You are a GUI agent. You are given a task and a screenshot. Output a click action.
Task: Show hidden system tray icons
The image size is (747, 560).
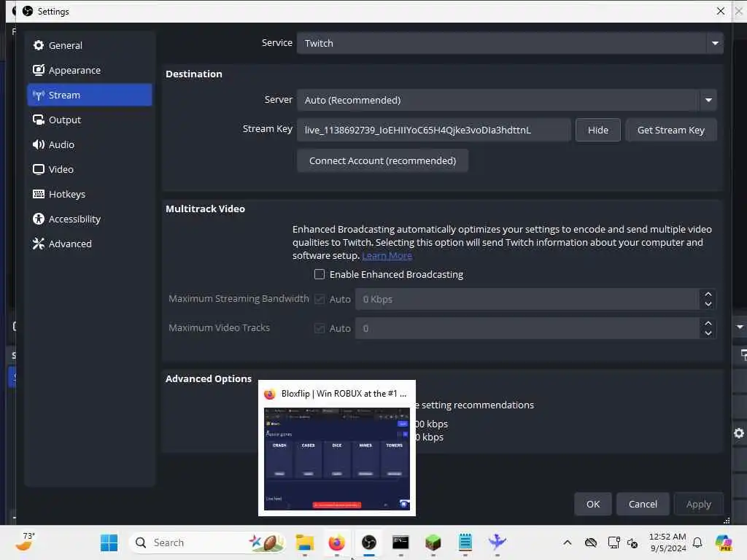[x=567, y=542]
